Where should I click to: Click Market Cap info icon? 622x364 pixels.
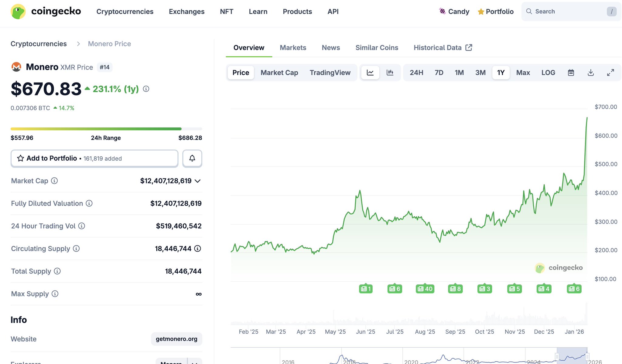(54, 181)
